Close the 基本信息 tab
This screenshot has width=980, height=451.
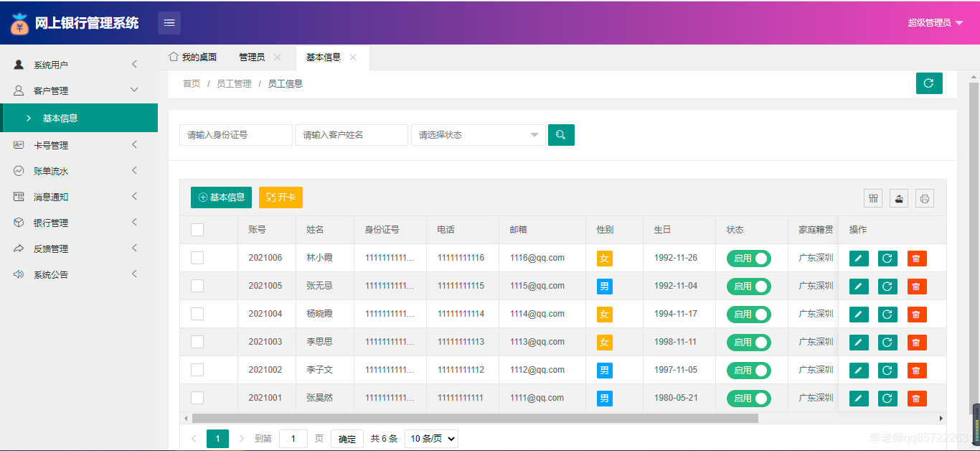point(353,57)
